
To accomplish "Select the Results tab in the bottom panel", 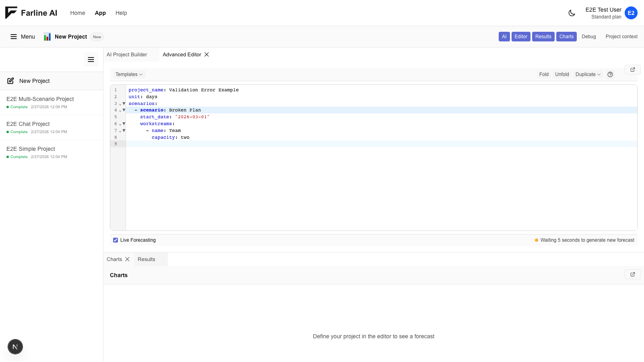I will tap(146, 259).
